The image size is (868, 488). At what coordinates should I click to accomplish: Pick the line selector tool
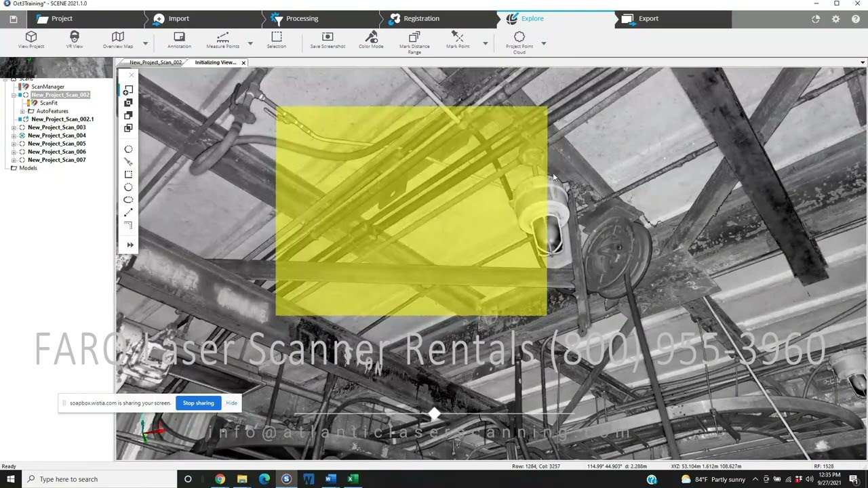click(128, 213)
